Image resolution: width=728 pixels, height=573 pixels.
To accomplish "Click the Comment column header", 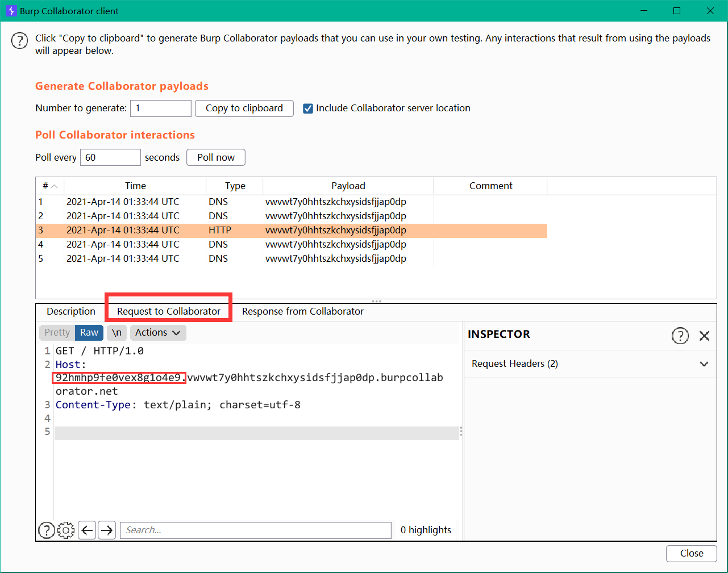I will click(490, 186).
